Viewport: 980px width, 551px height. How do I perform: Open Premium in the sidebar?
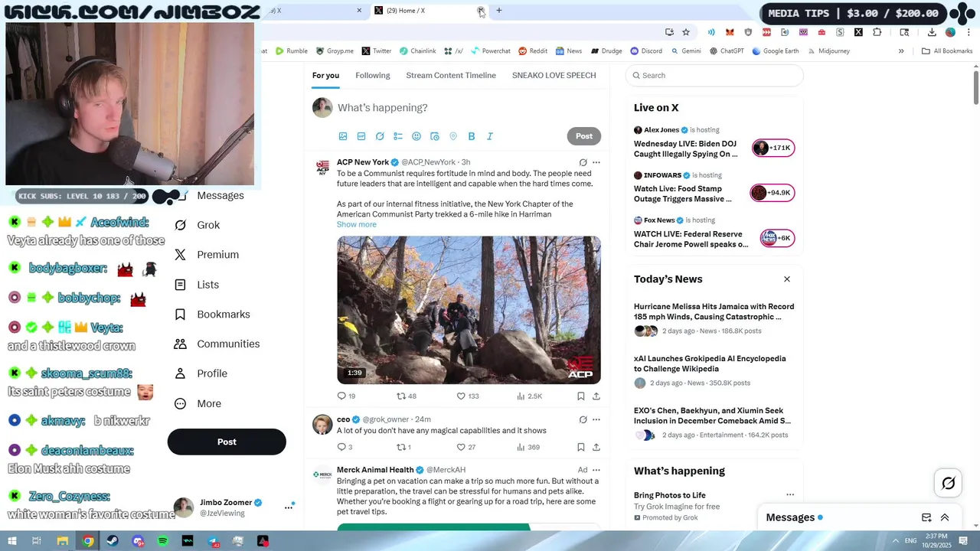tap(207, 254)
